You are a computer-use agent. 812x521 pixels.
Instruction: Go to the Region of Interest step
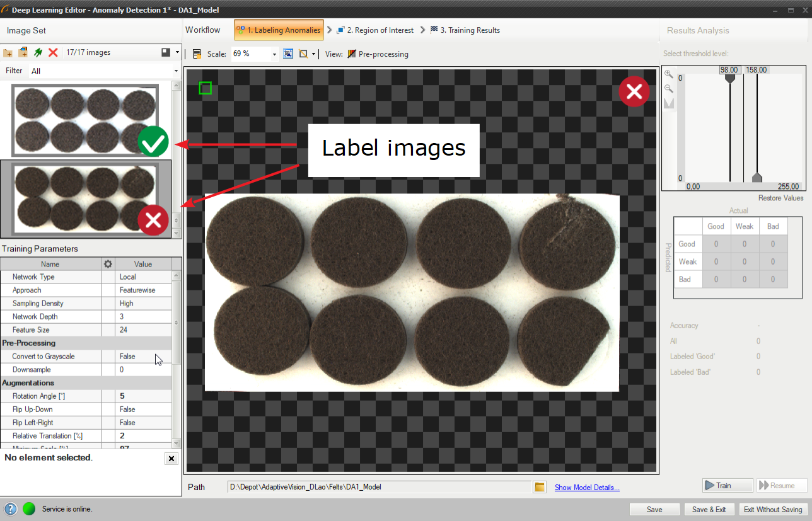375,30
